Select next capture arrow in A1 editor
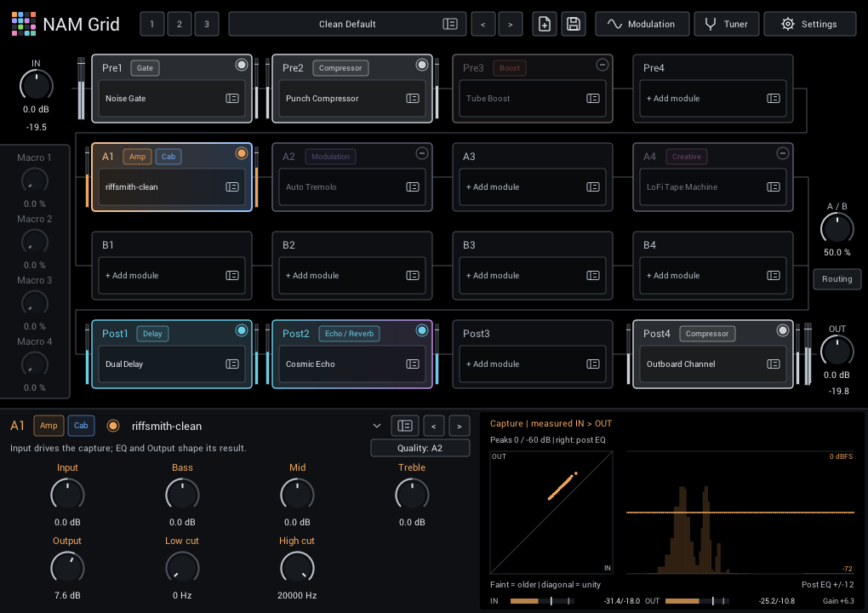This screenshot has width=868, height=613. click(x=459, y=426)
